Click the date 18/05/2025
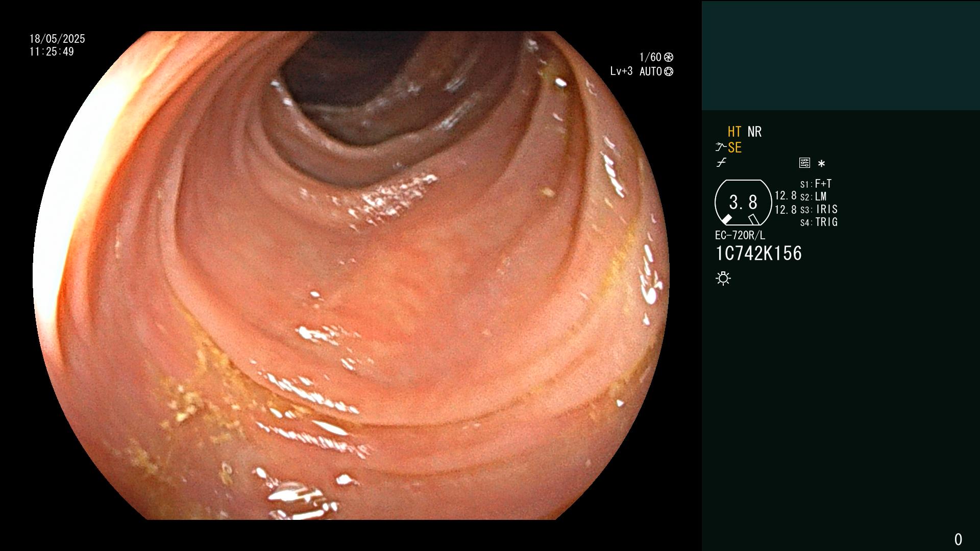 (57, 39)
